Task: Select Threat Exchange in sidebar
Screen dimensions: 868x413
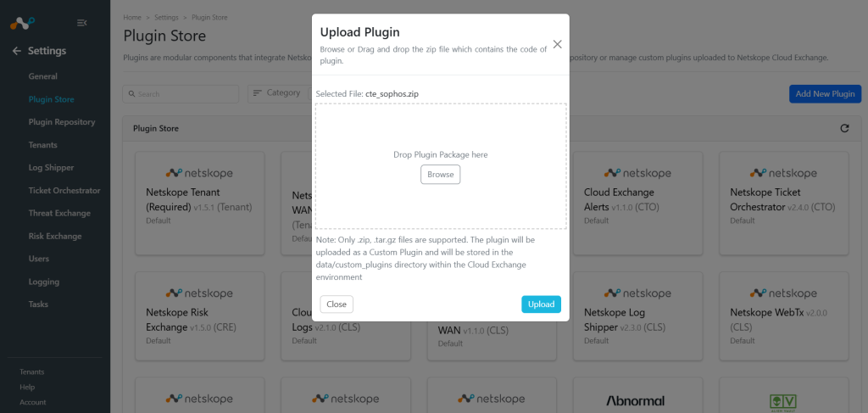Action: click(59, 213)
